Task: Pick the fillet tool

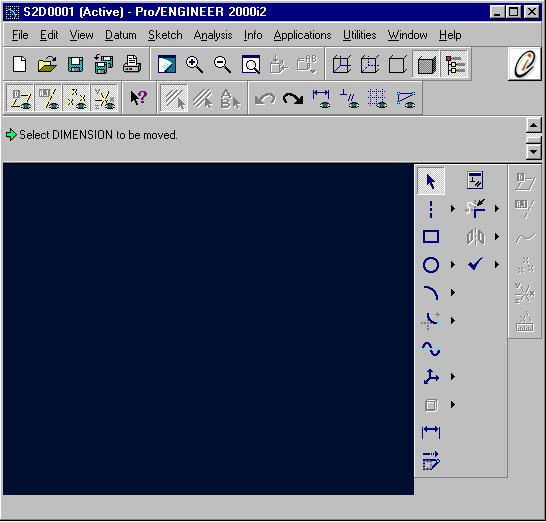Action: (x=431, y=320)
